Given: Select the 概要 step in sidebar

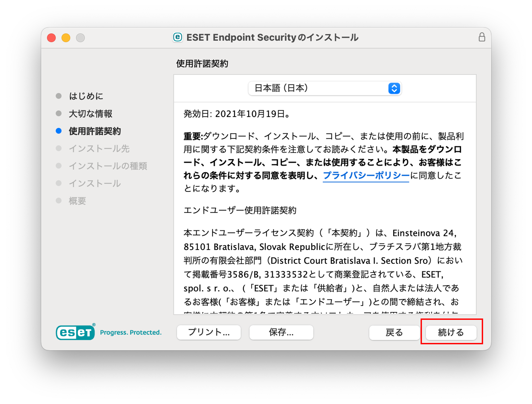Looking at the screenshot, I should point(77,201).
